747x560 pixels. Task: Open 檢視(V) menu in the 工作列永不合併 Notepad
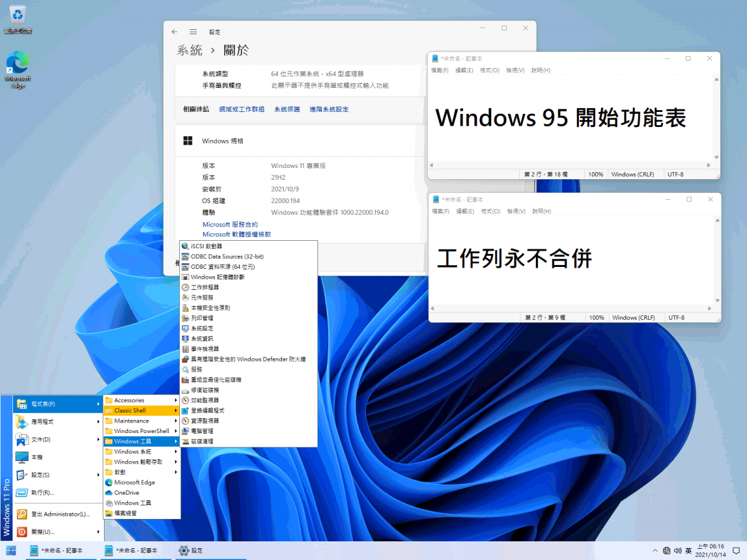point(515,212)
